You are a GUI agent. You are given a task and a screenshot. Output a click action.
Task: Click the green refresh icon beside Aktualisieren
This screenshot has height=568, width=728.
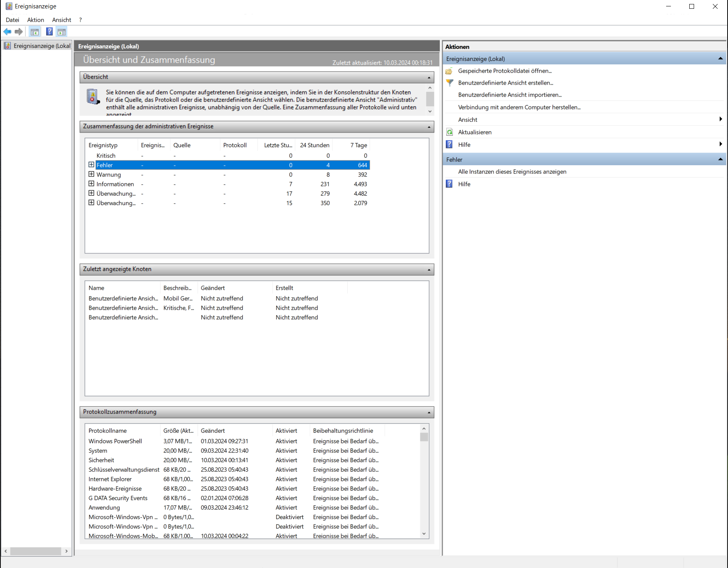pos(449,132)
